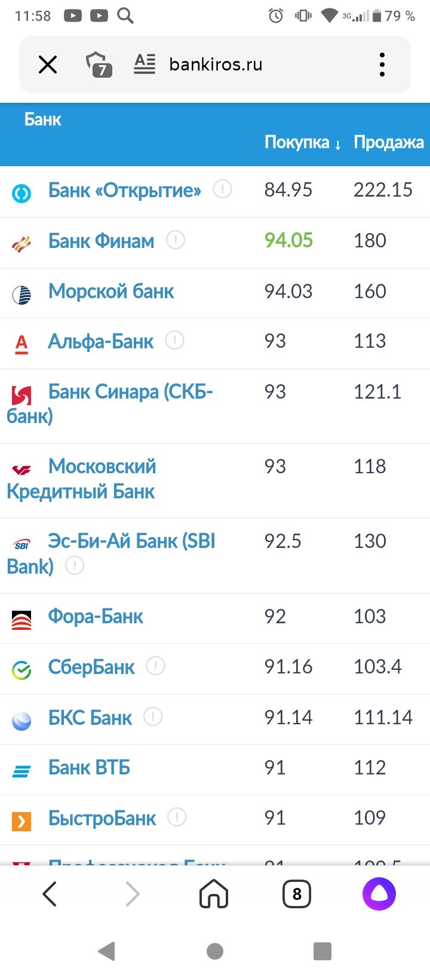Go to the browser home icon

[x=214, y=894]
